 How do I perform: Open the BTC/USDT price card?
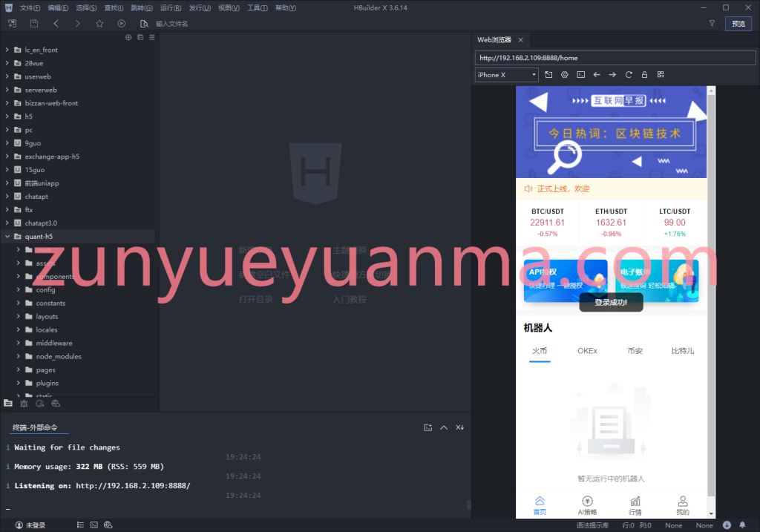[x=547, y=223]
